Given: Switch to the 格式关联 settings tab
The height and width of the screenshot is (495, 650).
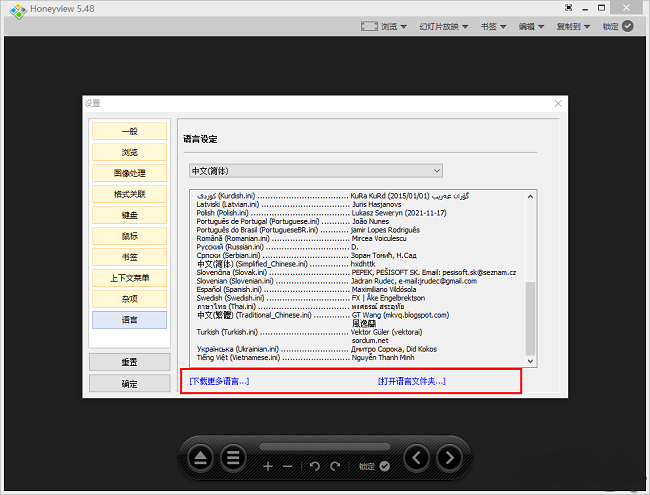Looking at the screenshot, I should click(129, 194).
